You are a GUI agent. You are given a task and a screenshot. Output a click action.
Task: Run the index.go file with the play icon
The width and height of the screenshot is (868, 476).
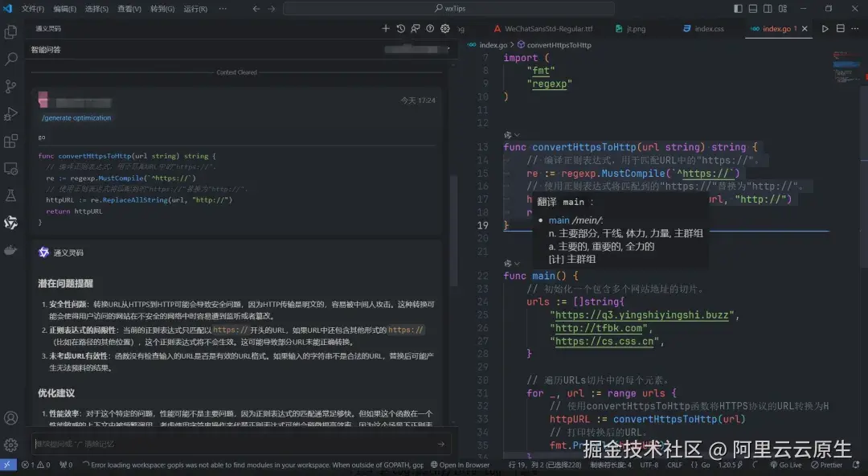tap(825, 28)
